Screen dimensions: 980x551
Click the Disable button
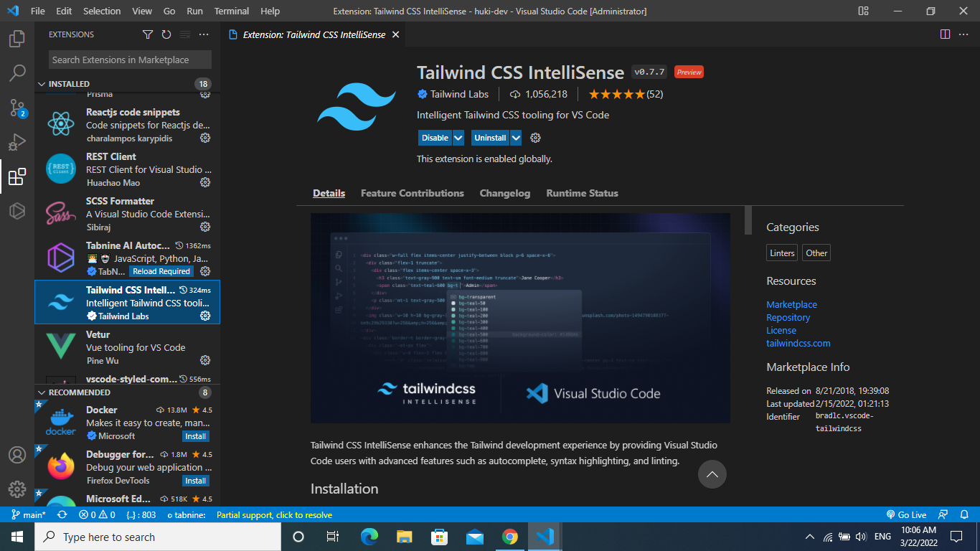pos(435,138)
